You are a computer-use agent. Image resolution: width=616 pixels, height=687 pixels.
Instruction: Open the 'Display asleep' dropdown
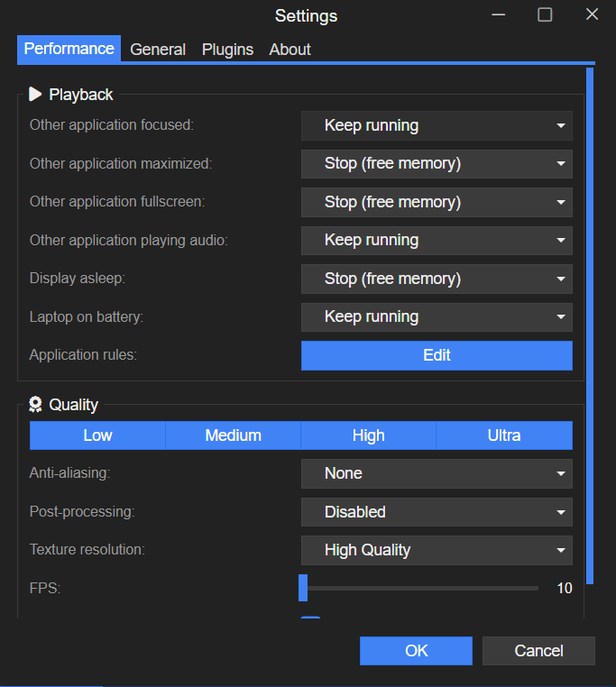click(x=437, y=279)
